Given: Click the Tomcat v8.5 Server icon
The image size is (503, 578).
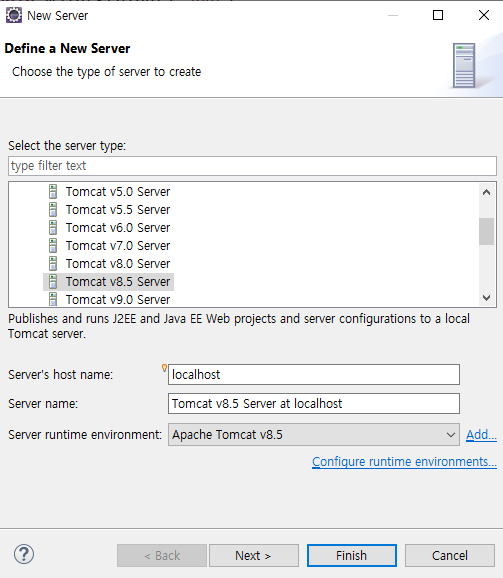Looking at the screenshot, I should (x=53, y=282).
